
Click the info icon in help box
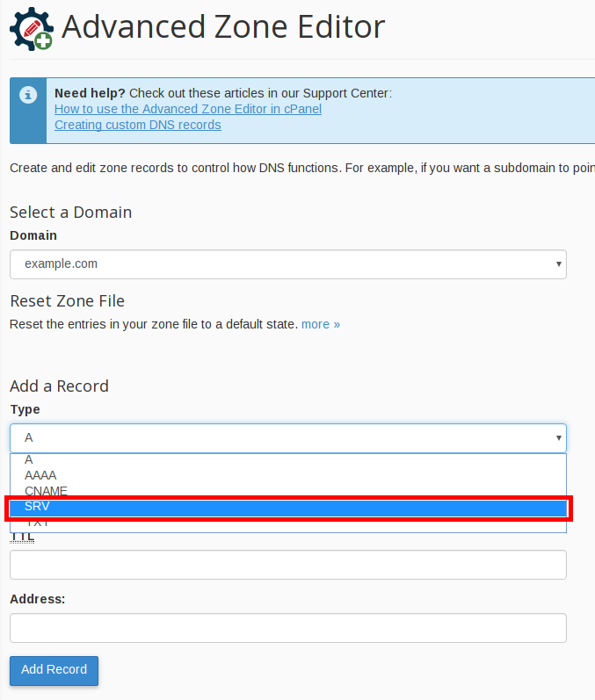click(x=29, y=94)
